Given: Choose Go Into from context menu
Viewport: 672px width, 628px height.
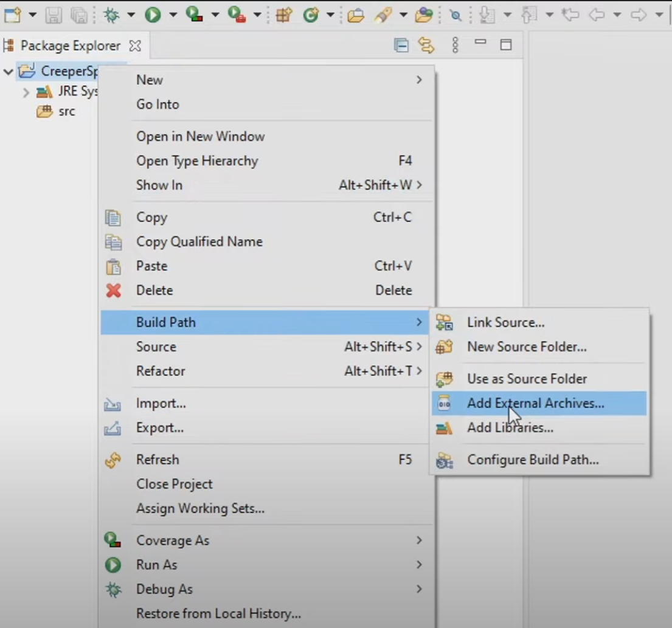Looking at the screenshot, I should [266, 104].
